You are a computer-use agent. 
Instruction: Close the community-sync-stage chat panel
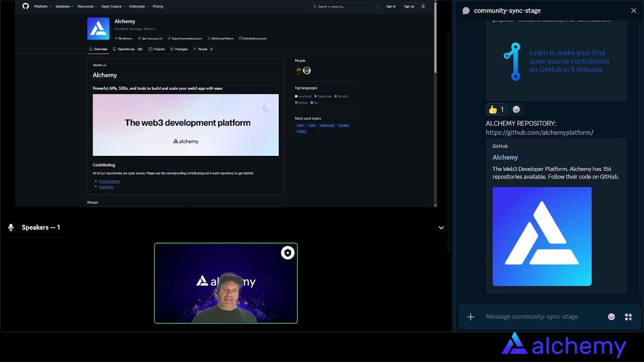coord(633,11)
